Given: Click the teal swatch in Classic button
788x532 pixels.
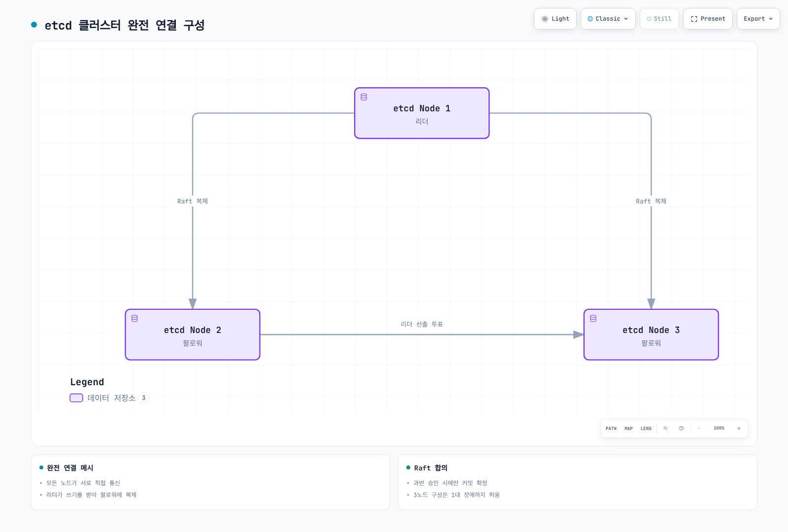Looking at the screenshot, I should tap(590, 19).
